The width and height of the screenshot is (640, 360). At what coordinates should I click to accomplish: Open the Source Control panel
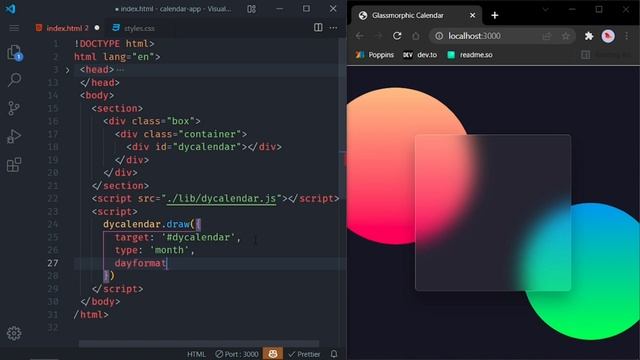(x=14, y=108)
